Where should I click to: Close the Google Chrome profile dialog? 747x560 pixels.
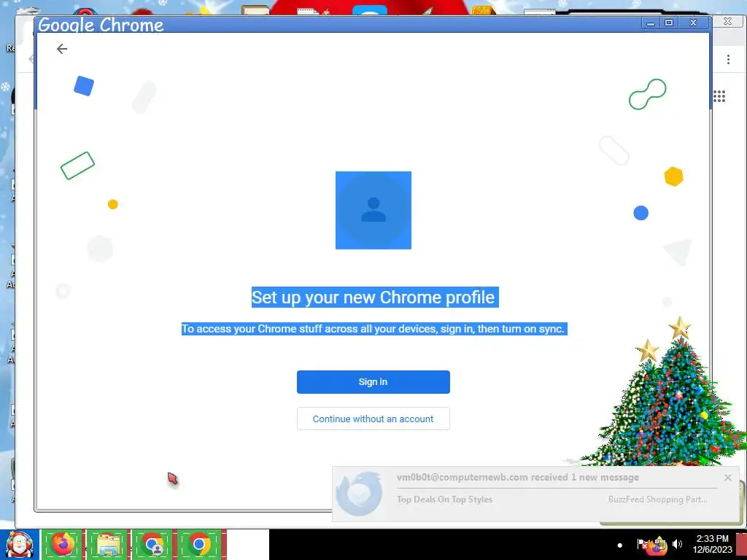[694, 23]
